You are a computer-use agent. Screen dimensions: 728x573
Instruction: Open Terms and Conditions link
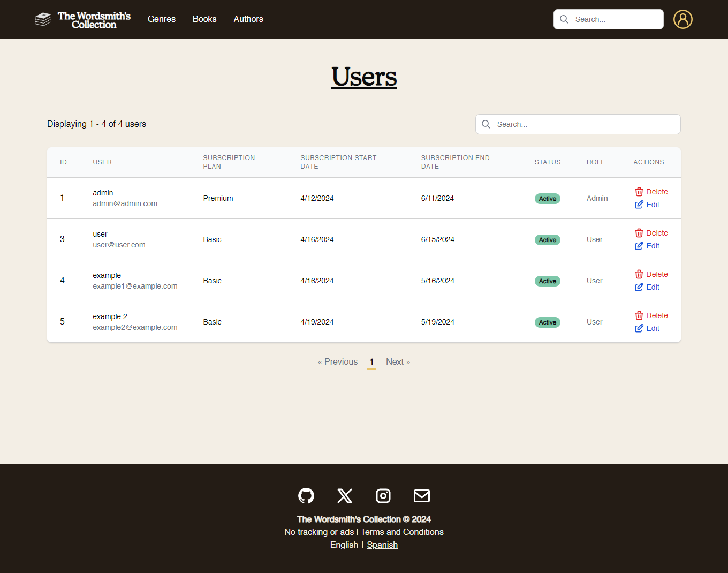tap(402, 532)
